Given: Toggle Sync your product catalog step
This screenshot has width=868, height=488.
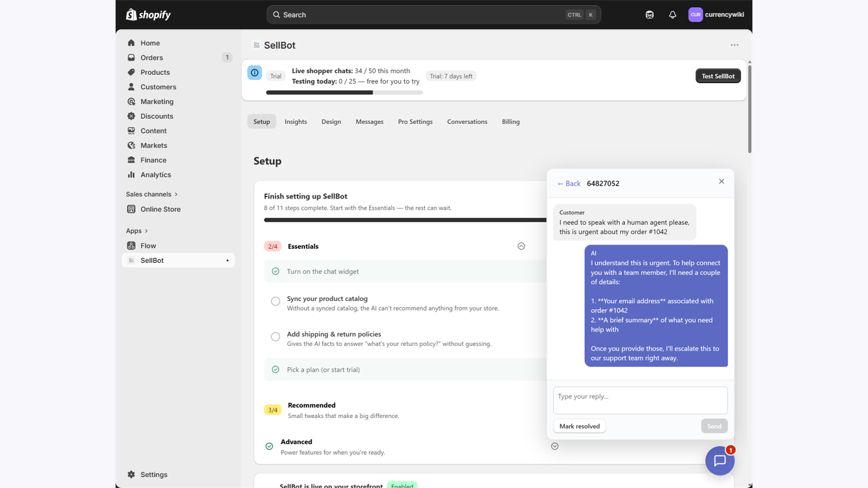Looking at the screenshot, I should [276, 301].
